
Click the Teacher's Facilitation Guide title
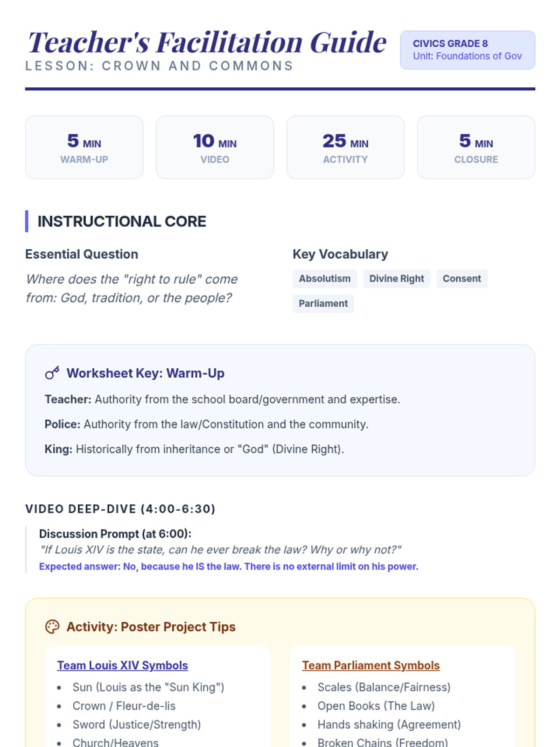pos(207,42)
